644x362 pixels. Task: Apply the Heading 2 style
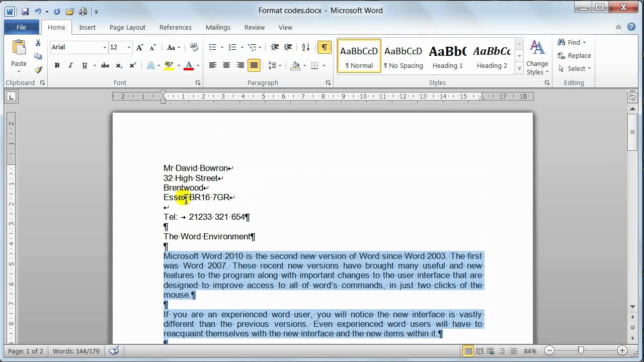(492, 56)
